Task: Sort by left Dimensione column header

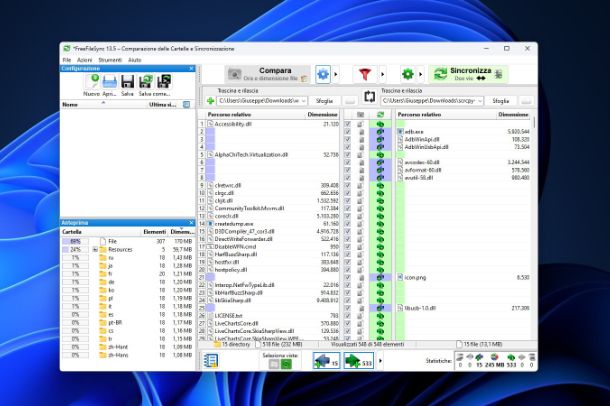Action: 322,115
